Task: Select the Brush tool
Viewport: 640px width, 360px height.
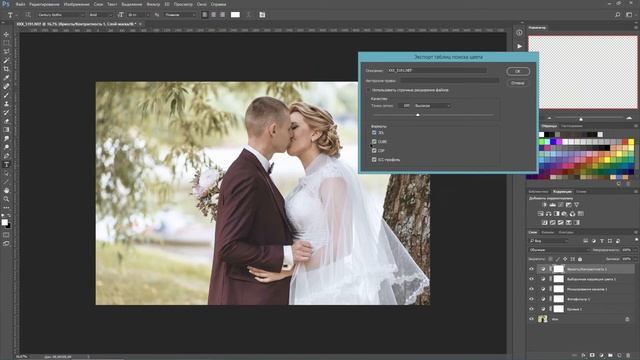Action: coord(6,95)
